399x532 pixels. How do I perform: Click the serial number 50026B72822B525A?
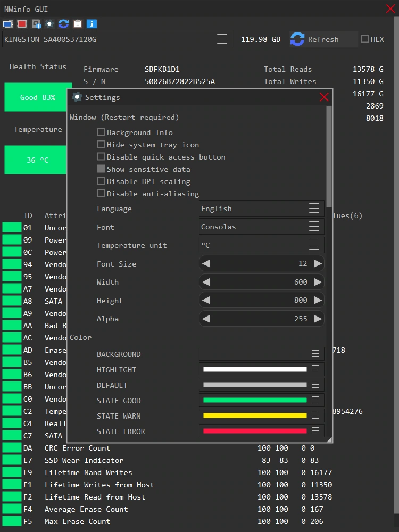(x=180, y=81)
